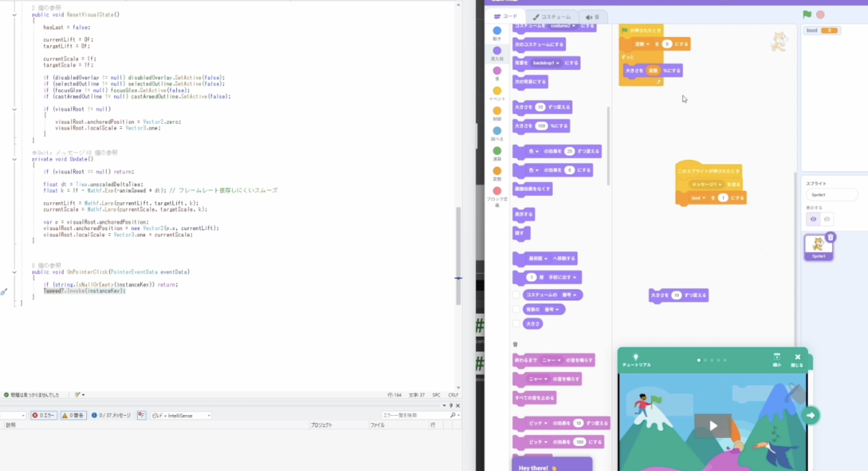Open the Sounds tab

(592, 17)
